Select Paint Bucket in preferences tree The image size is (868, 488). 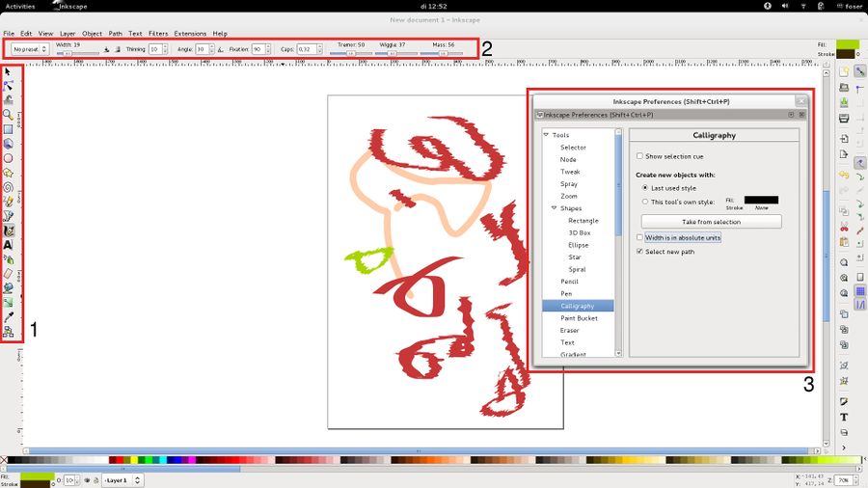[x=579, y=318]
